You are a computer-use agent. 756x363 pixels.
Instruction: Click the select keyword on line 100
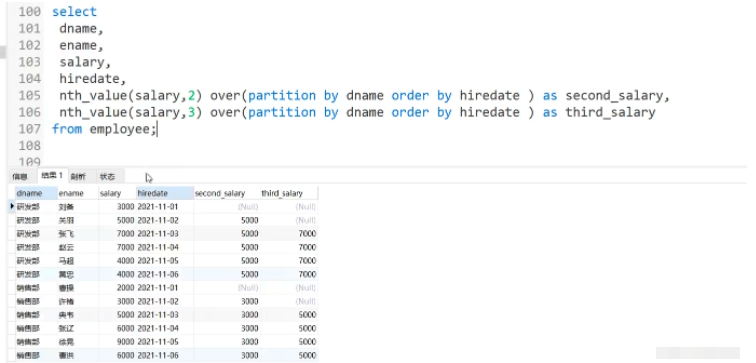[74, 12]
